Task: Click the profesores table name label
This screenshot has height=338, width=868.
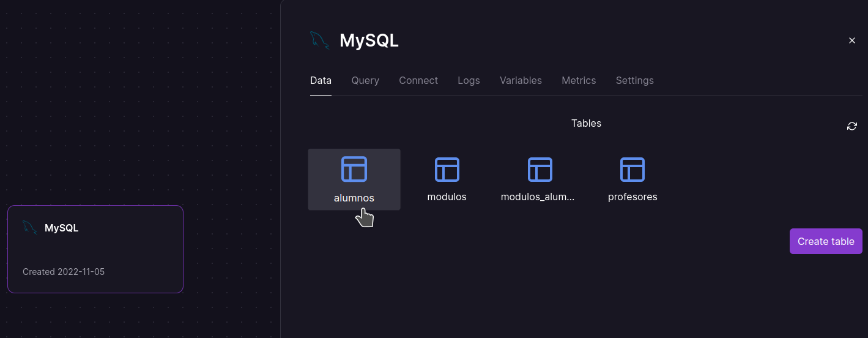Action: pyautogui.click(x=632, y=197)
